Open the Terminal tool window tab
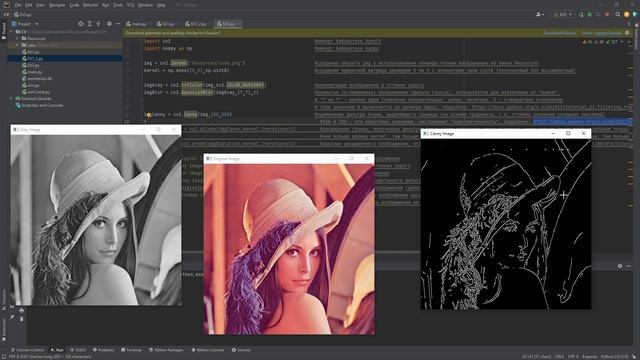 click(131, 350)
